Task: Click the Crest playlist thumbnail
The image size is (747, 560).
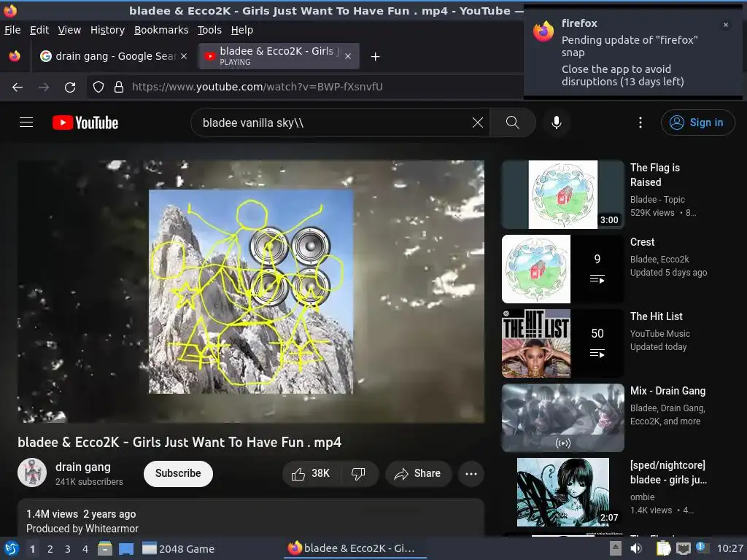Action: click(x=562, y=269)
